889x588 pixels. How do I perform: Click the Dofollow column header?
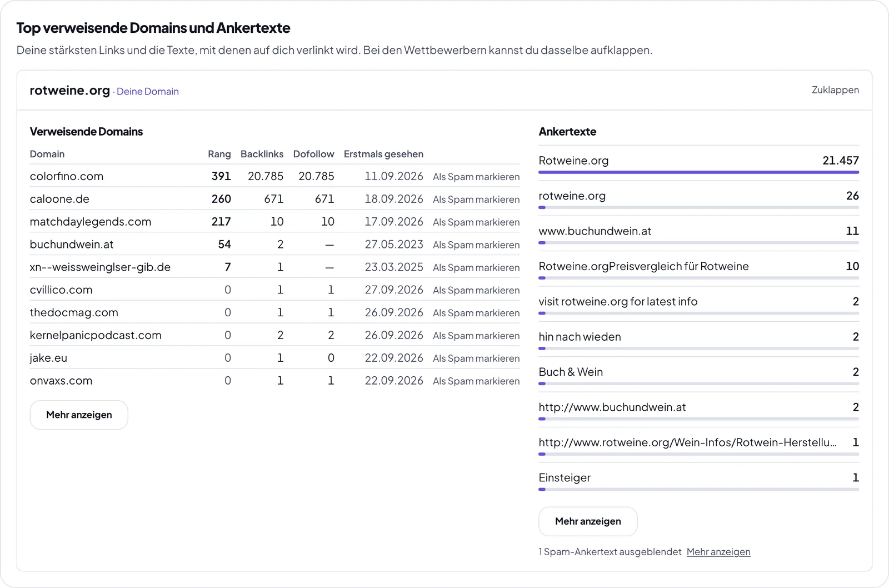pyautogui.click(x=313, y=154)
